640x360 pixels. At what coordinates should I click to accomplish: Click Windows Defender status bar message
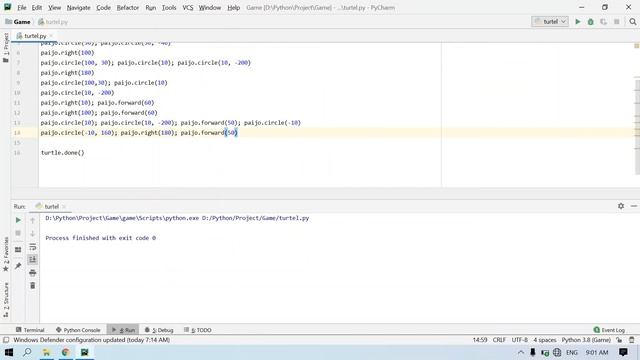point(91,340)
